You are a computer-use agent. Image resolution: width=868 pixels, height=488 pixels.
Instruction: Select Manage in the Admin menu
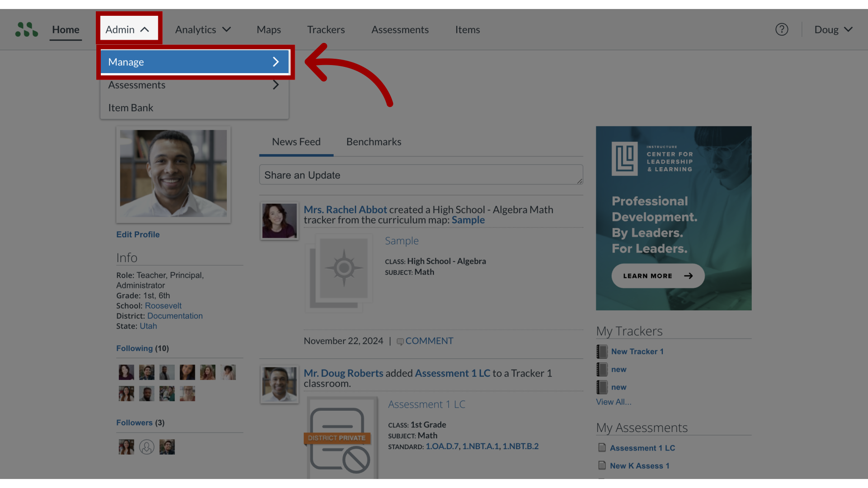[194, 62]
